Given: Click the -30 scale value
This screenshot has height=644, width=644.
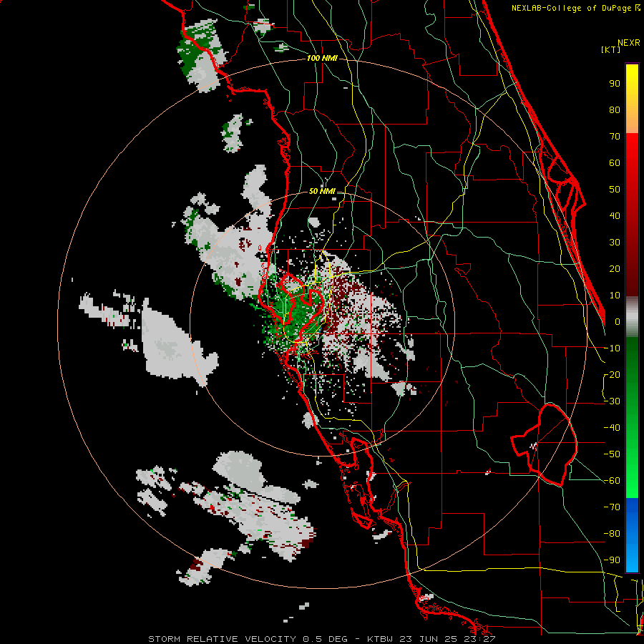Looking at the screenshot, I should click(x=613, y=401).
